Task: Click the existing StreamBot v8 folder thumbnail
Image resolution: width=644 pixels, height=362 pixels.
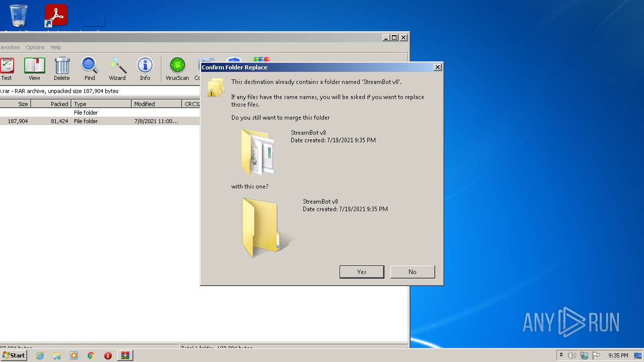Action: click(x=258, y=152)
